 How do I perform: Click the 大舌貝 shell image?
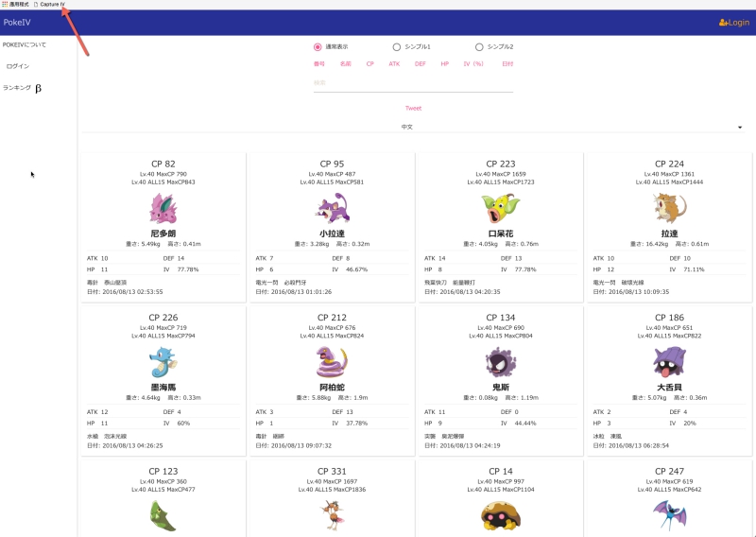(669, 362)
